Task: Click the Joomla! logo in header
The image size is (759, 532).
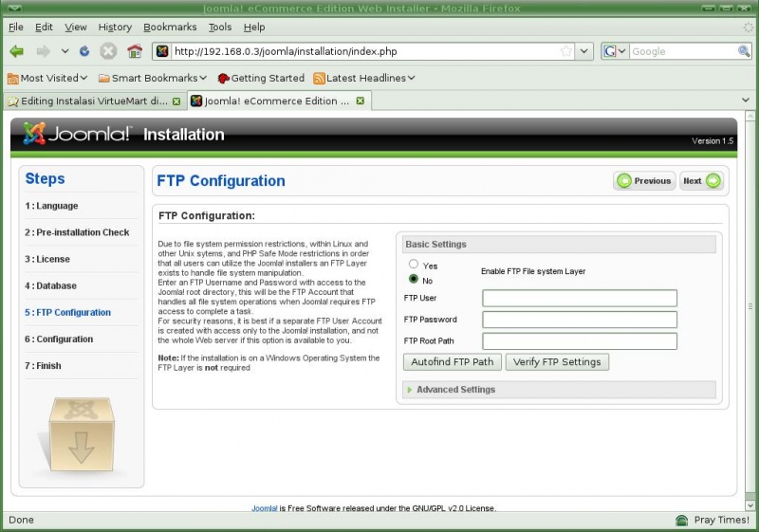Action: click(x=76, y=134)
